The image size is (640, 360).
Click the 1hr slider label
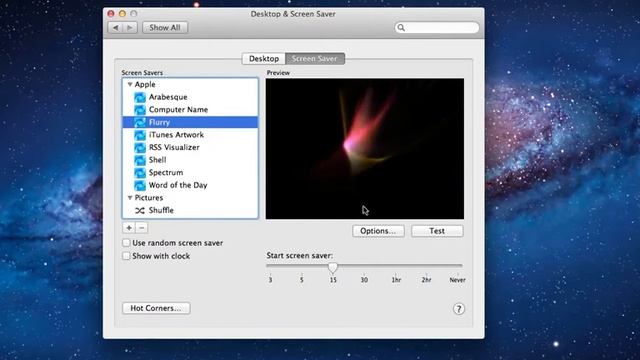(396, 280)
